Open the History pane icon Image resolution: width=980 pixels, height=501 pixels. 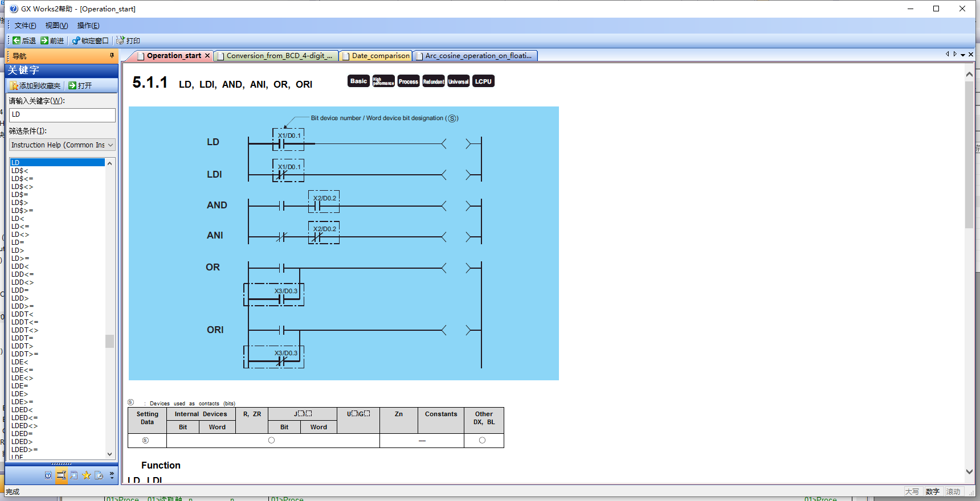pyautogui.click(x=99, y=475)
